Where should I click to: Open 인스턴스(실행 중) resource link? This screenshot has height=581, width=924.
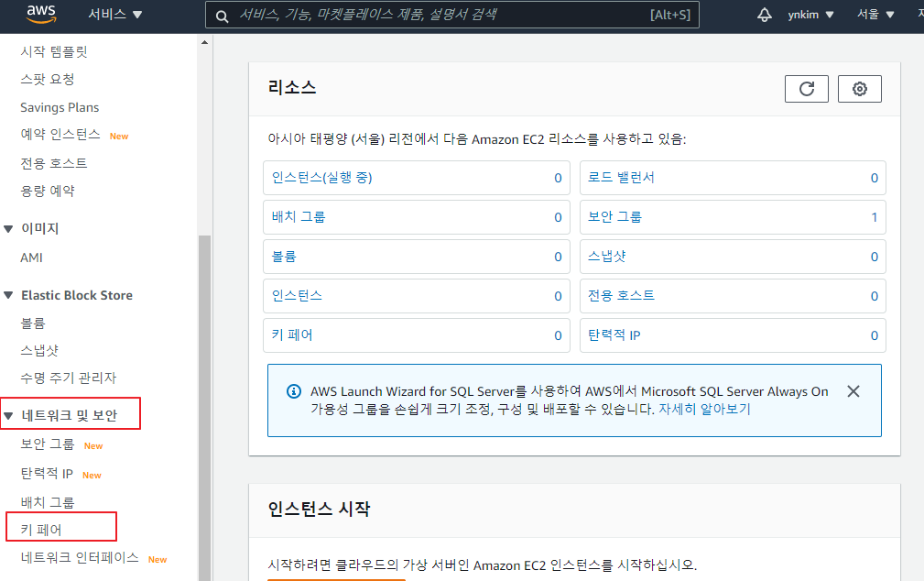pyautogui.click(x=321, y=178)
